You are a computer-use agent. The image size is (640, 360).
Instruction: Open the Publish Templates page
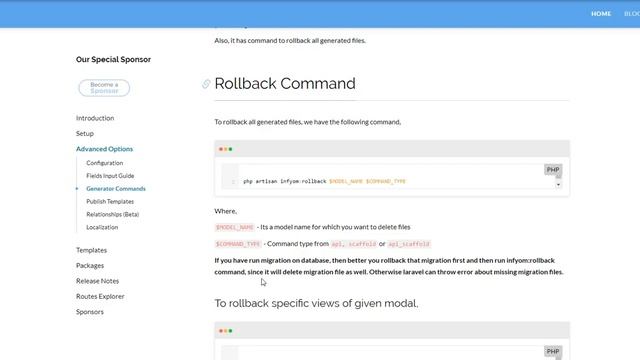point(110,202)
